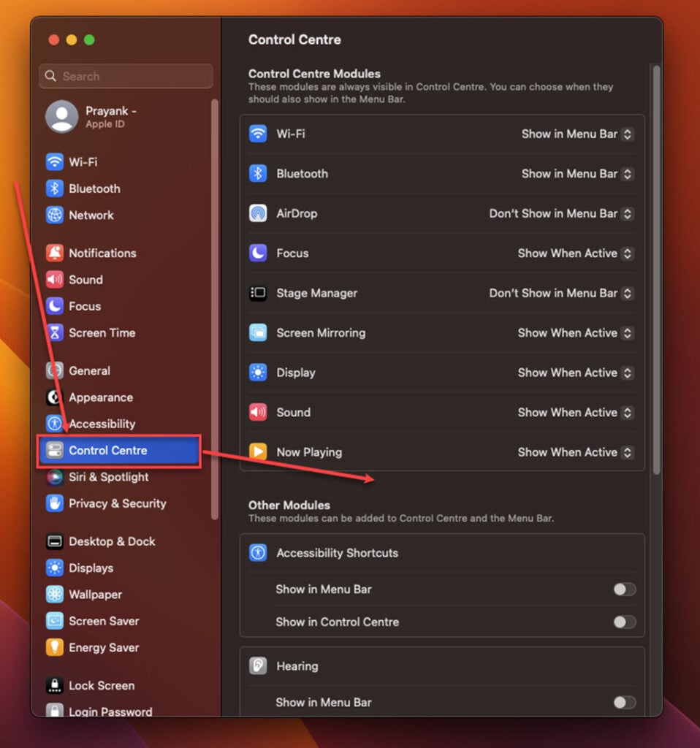This screenshot has height=748, width=700.
Task: Click the green full-screen window button
Action: (89, 39)
